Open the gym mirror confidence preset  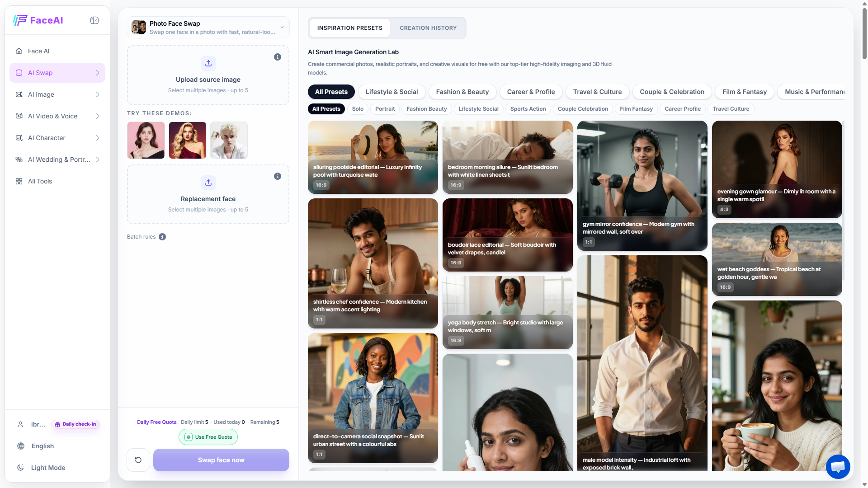[642, 186]
